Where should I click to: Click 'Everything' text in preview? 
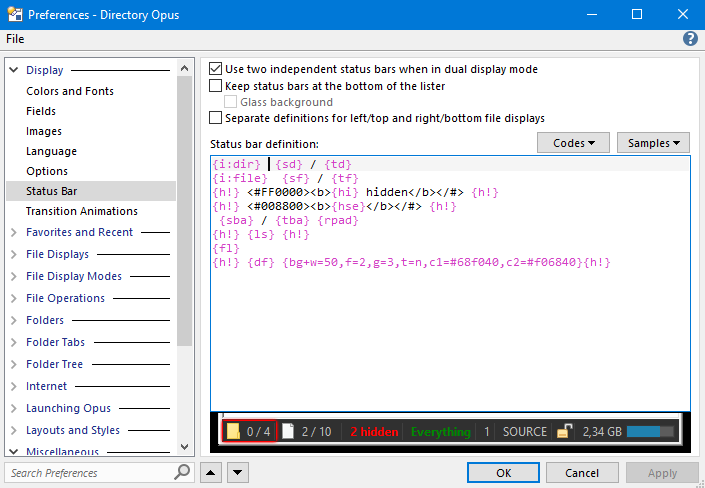click(x=441, y=432)
